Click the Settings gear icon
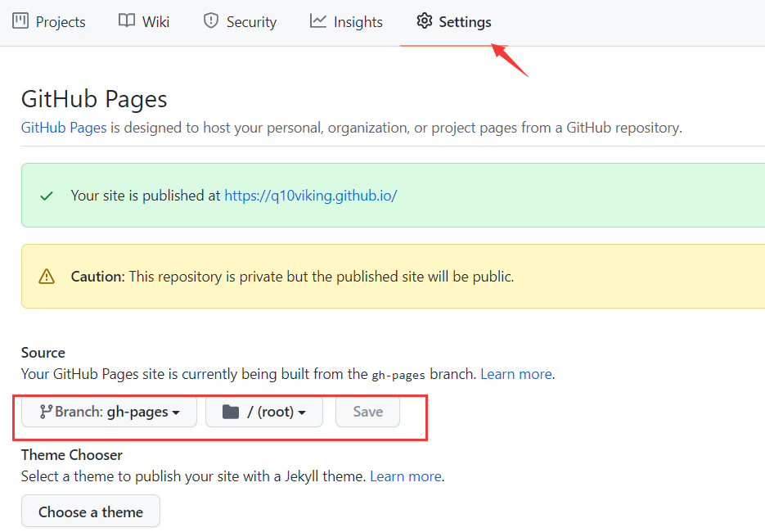Viewport: 765px width, 532px height. coord(424,21)
